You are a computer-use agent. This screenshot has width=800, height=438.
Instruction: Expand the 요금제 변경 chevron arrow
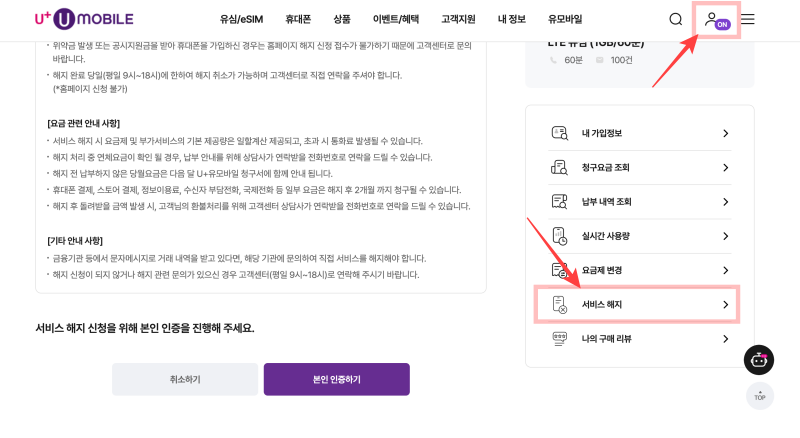(x=725, y=270)
